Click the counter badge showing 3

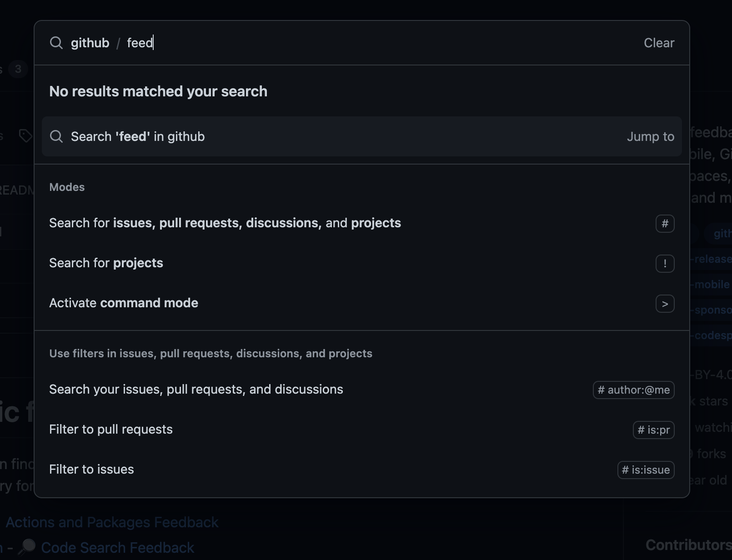coord(18,69)
